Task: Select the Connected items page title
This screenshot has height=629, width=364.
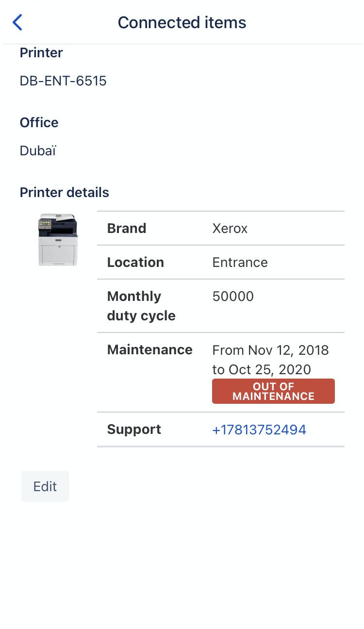Action: click(182, 22)
